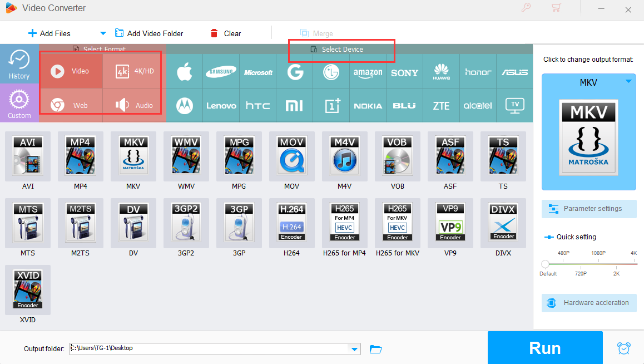Select the AVI format icon

27,156
